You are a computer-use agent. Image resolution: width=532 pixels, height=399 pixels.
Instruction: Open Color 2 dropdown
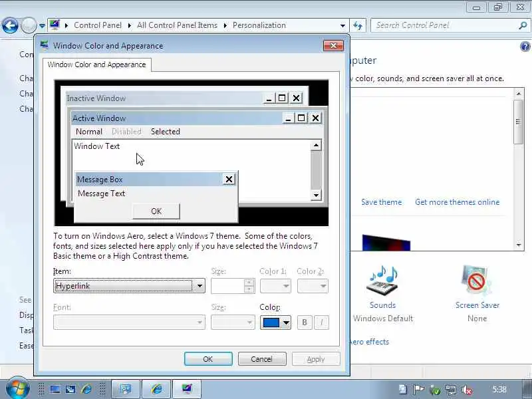click(x=313, y=286)
